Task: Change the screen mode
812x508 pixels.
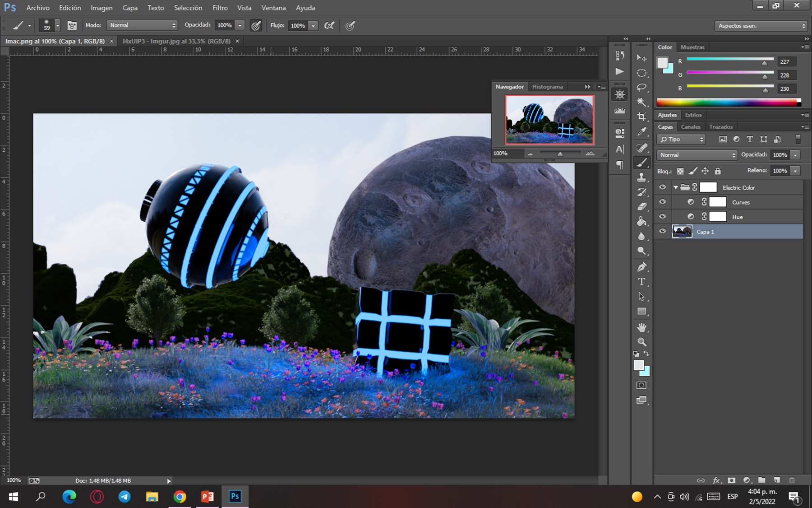Action: [x=641, y=400]
